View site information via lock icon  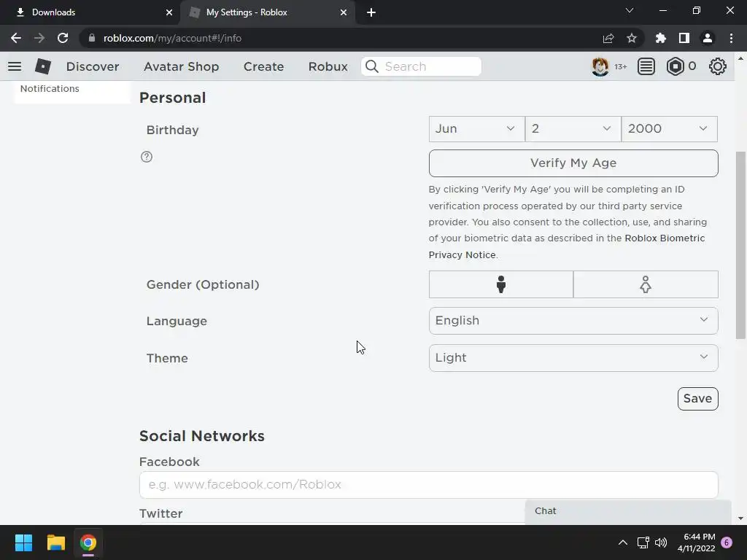92,38
